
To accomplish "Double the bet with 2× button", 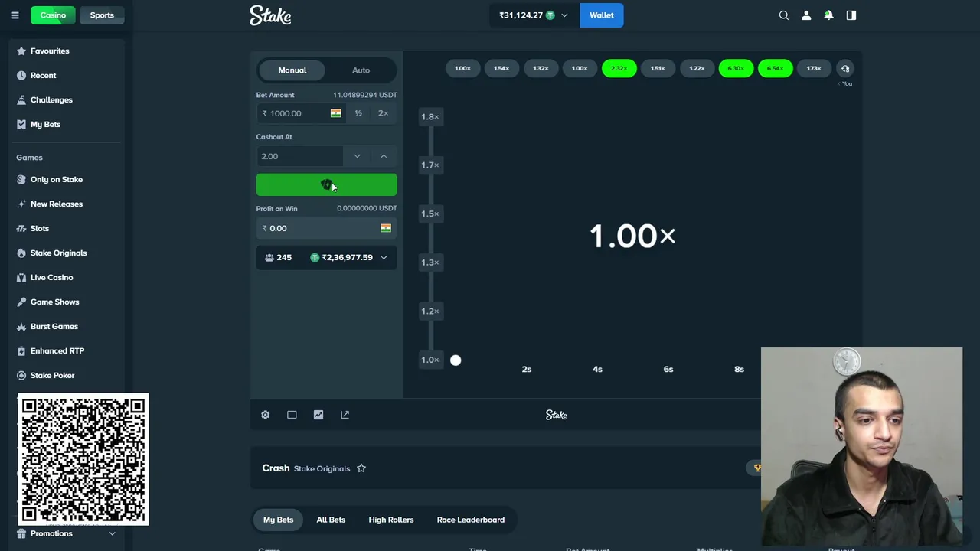I will coord(384,113).
